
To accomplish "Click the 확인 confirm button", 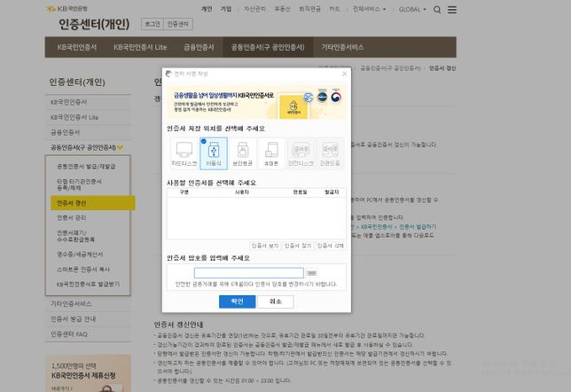I will [237, 302].
